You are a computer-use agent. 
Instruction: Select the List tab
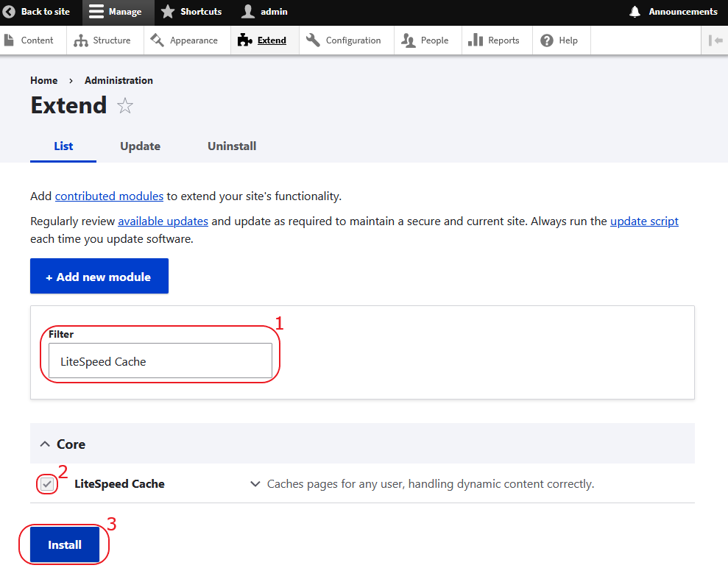pyautogui.click(x=63, y=146)
